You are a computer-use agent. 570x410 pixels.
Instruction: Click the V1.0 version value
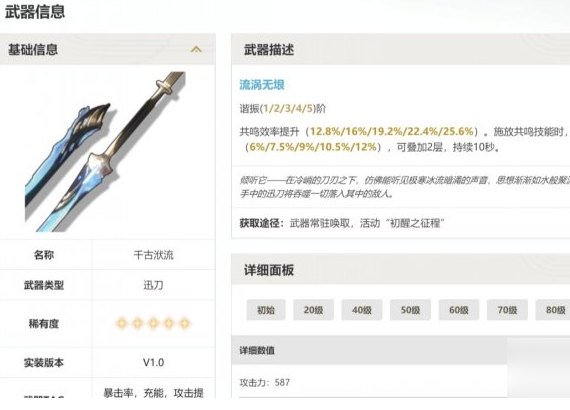[153, 362]
